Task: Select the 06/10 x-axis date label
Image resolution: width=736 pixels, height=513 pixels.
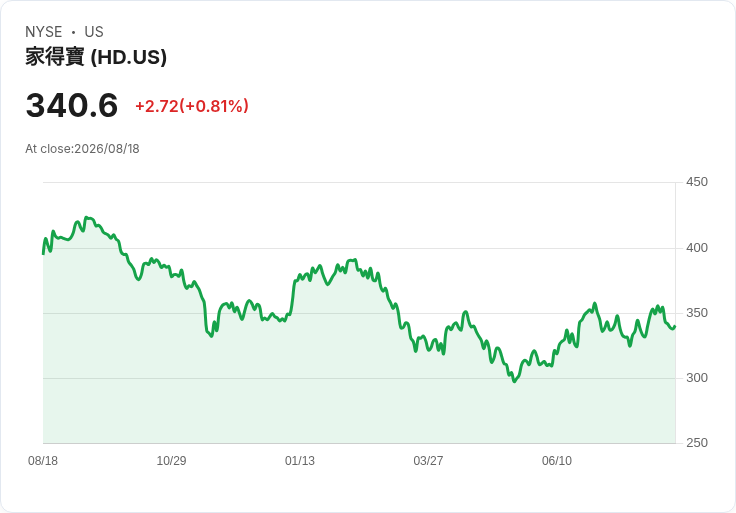Action: (x=557, y=461)
